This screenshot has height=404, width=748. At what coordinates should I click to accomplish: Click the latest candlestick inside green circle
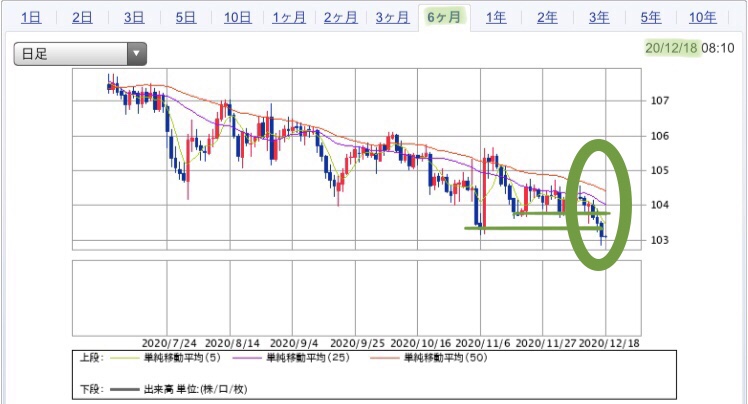click(604, 237)
